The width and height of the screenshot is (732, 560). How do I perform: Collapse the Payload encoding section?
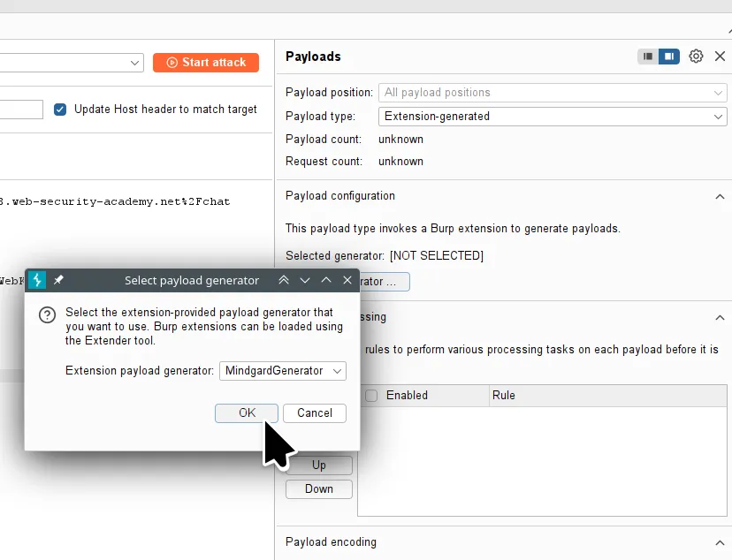pyautogui.click(x=720, y=542)
